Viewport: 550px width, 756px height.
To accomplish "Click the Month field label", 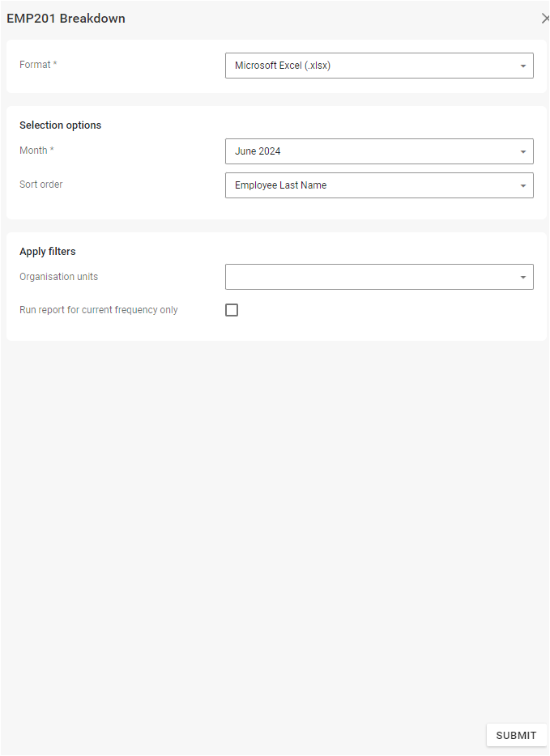I will 33,151.
